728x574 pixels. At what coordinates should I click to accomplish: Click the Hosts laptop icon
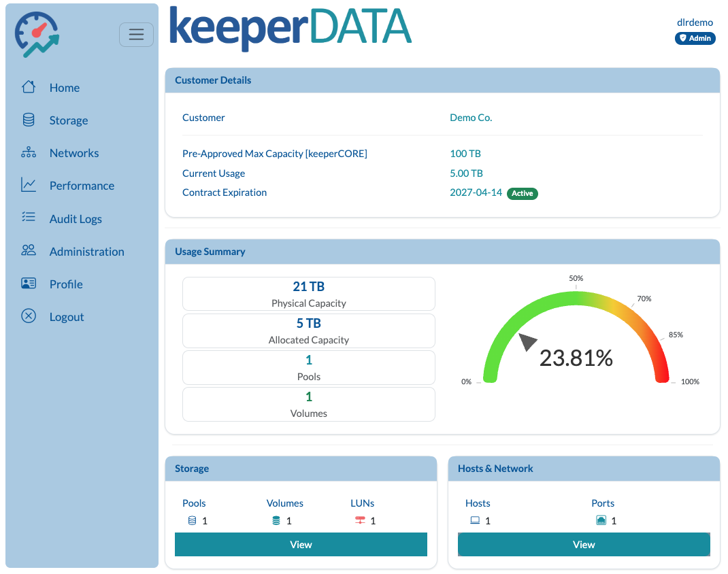tap(475, 520)
